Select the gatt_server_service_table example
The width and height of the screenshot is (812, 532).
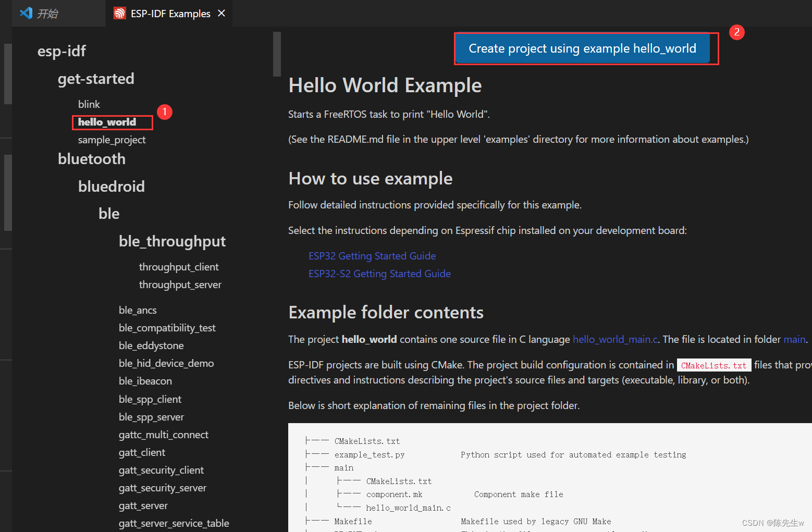tap(174, 523)
